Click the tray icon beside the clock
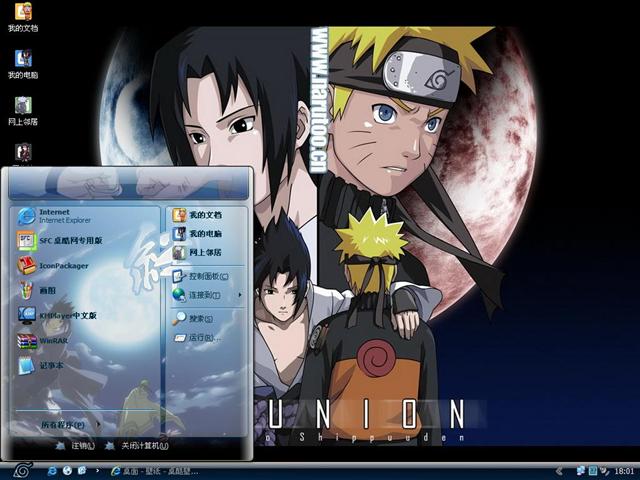 [604, 471]
